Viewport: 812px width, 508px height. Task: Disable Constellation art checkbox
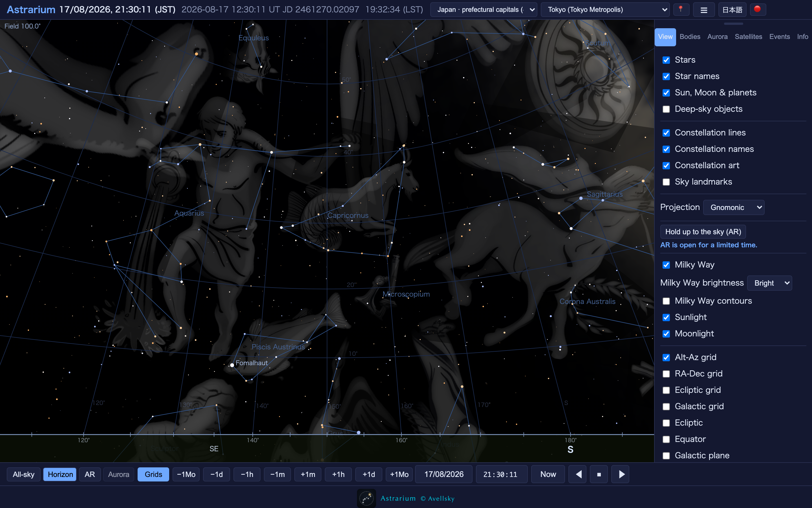(666, 166)
